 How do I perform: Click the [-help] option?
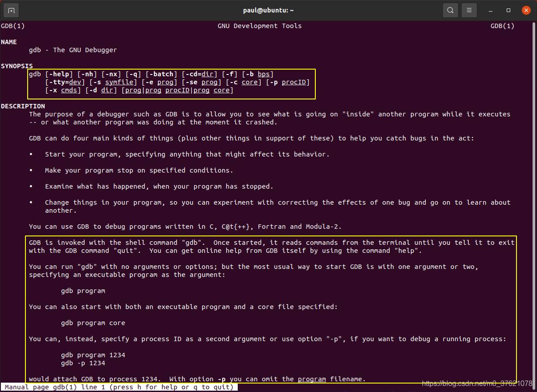click(59, 74)
